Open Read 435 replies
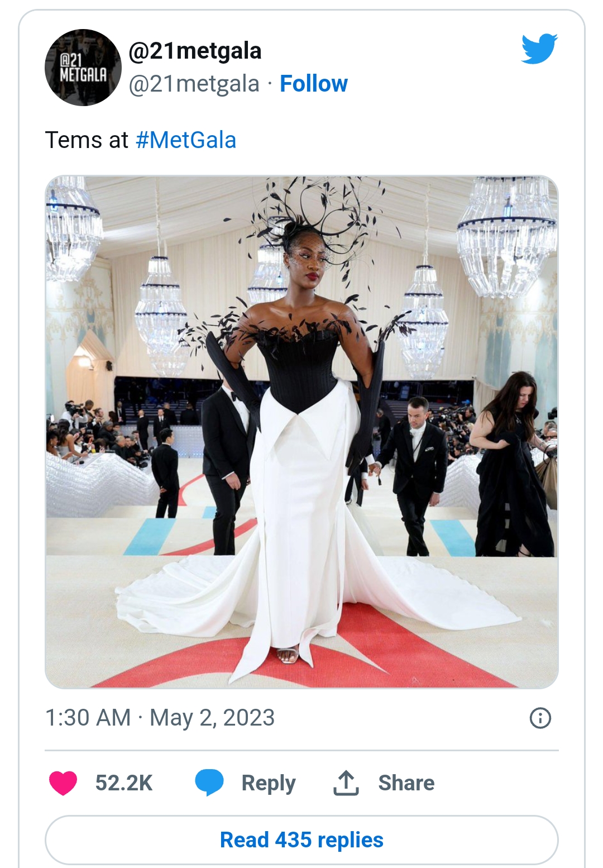The width and height of the screenshot is (603, 868). click(301, 840)
